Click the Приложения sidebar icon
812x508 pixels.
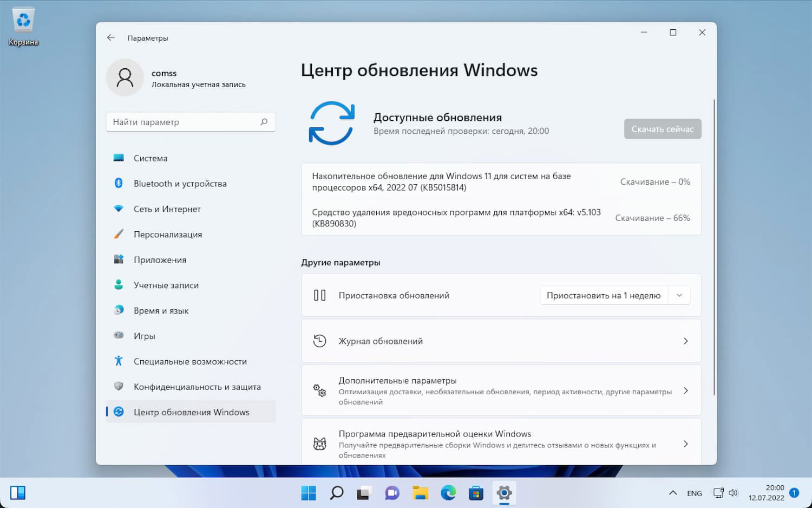[119, 259]
